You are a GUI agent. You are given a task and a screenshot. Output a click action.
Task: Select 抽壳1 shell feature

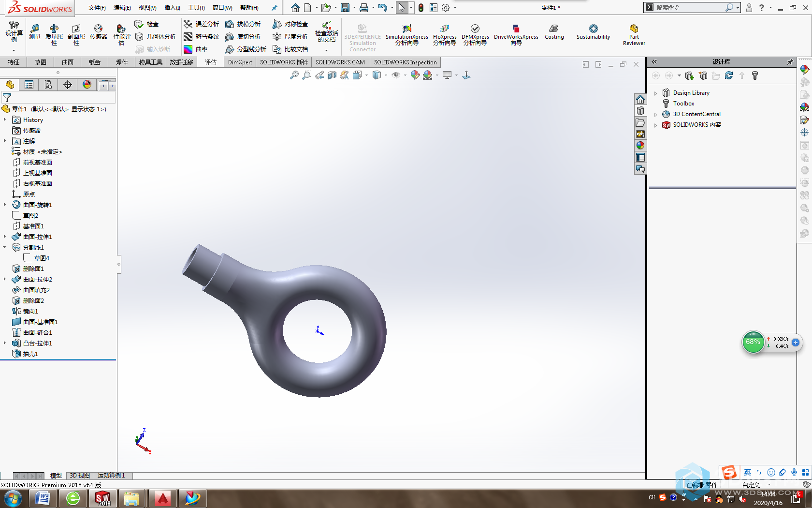coord(25,354)
